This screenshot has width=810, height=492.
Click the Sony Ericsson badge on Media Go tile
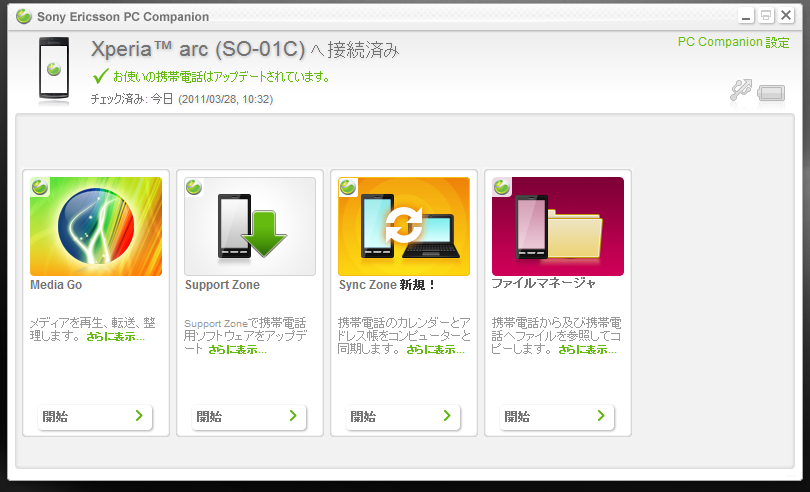coord(40,187)
